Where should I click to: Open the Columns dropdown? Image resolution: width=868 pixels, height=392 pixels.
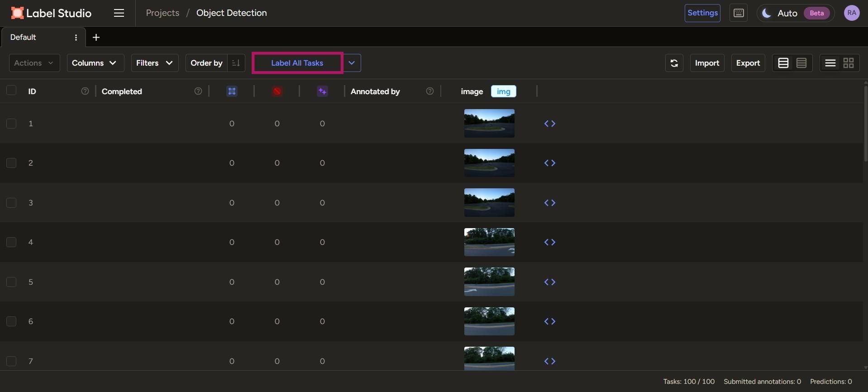pos(95,63)
